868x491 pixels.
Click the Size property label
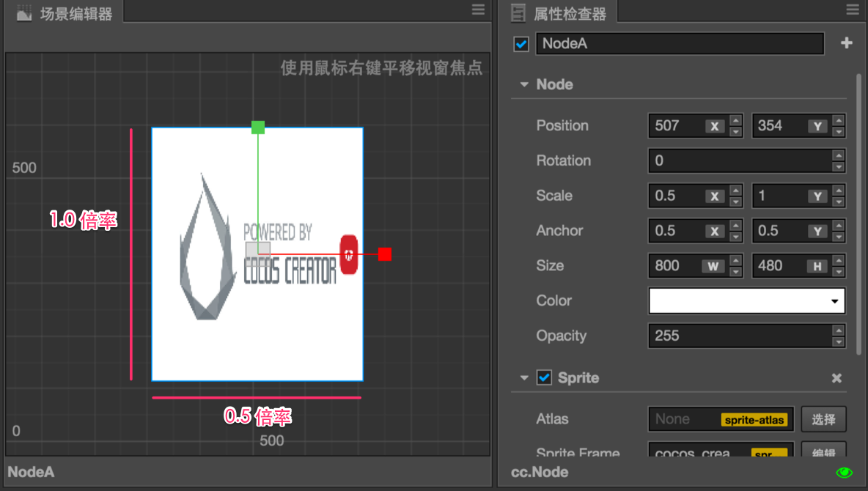click(551, 266)
